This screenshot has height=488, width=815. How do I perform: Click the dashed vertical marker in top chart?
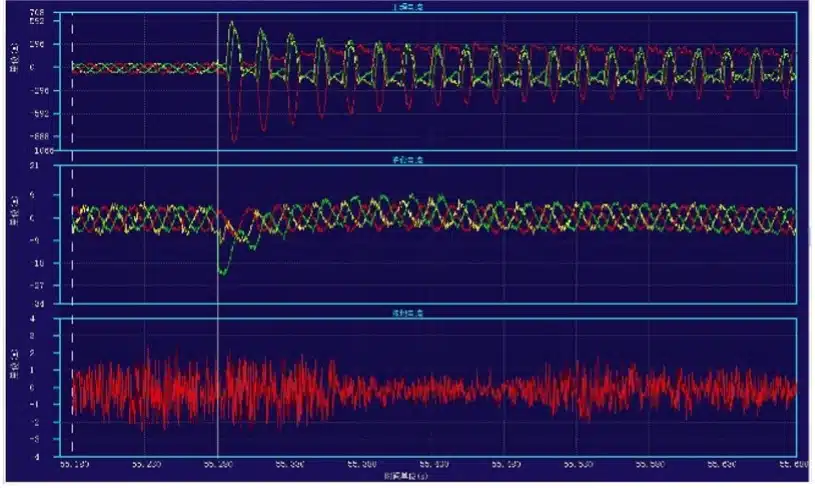[72, 82]
